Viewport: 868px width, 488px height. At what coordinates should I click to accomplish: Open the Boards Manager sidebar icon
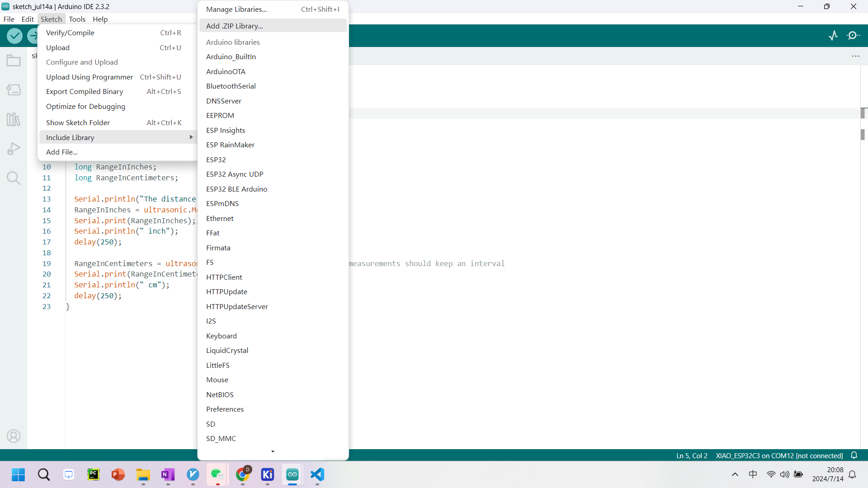point(14,90)
